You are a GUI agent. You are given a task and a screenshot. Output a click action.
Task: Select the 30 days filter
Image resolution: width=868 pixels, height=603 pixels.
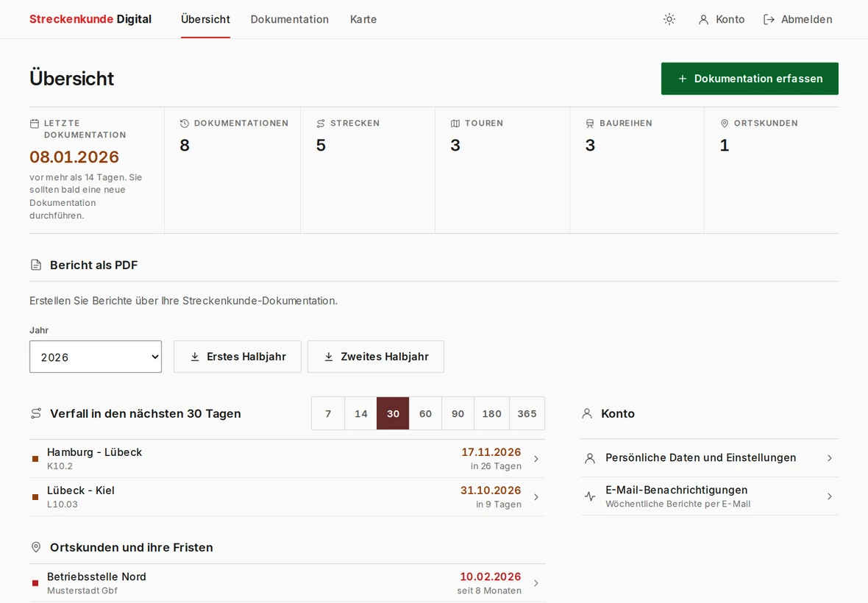[393, 413]
